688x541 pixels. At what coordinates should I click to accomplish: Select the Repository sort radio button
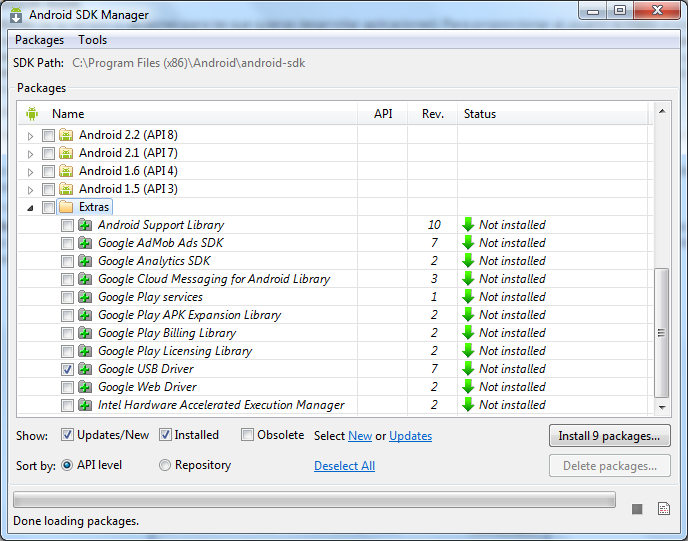(165, 465)
